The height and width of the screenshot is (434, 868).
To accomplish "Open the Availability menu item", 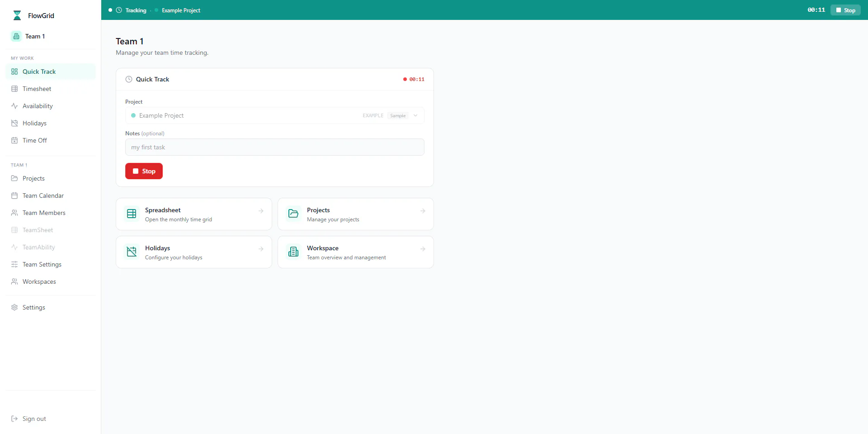I will tap(51, 106).
